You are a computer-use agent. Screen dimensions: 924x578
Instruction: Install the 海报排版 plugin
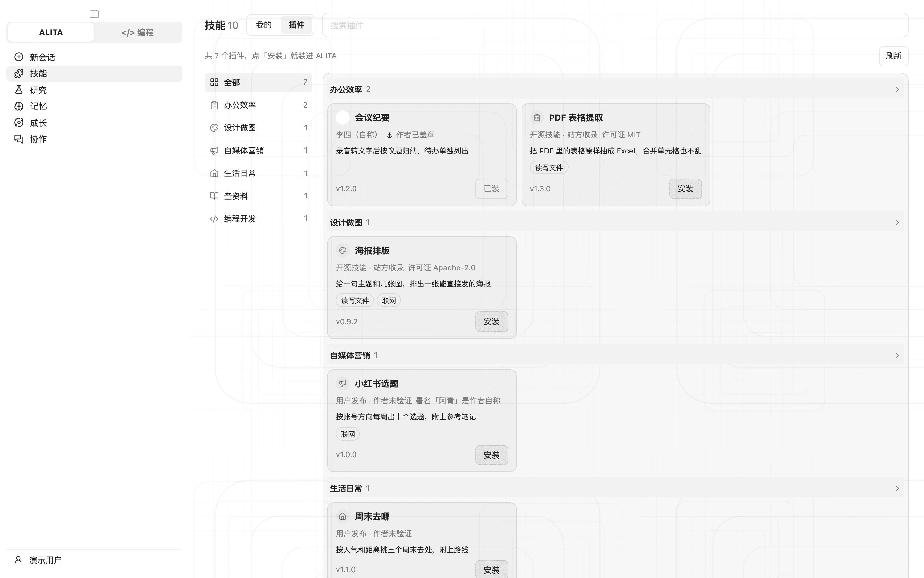(492, 321)
